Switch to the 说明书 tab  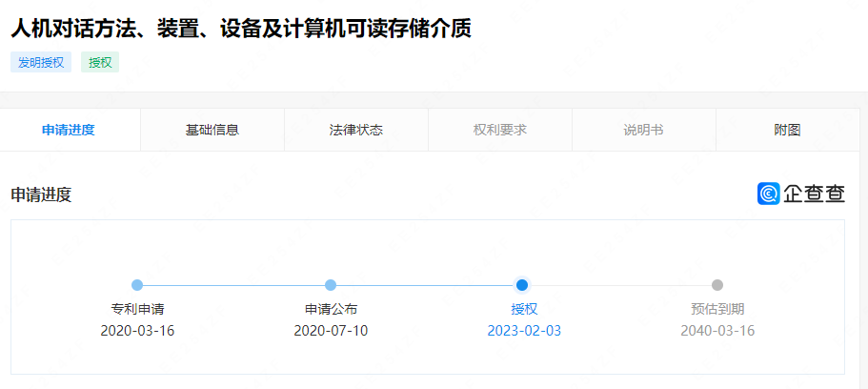coord(644,130)
